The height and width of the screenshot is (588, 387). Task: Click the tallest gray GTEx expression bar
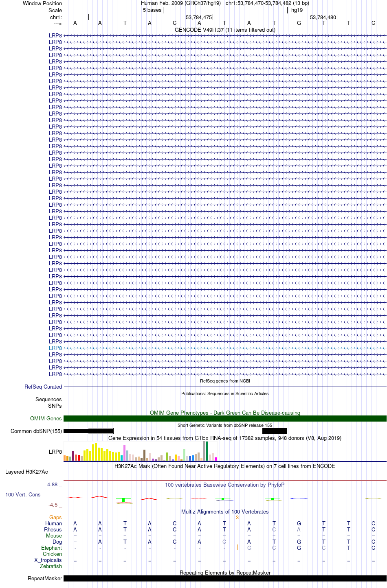click(204, 451)
